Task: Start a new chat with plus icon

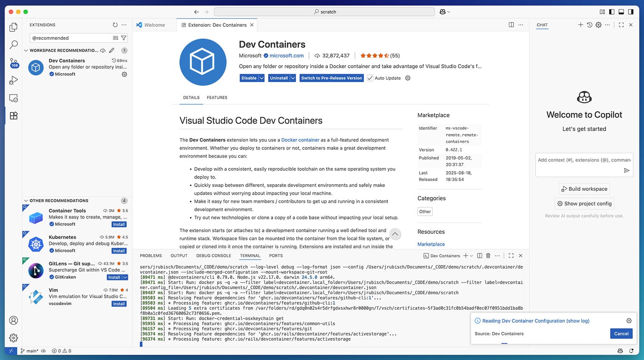Action: coord(580,25)
